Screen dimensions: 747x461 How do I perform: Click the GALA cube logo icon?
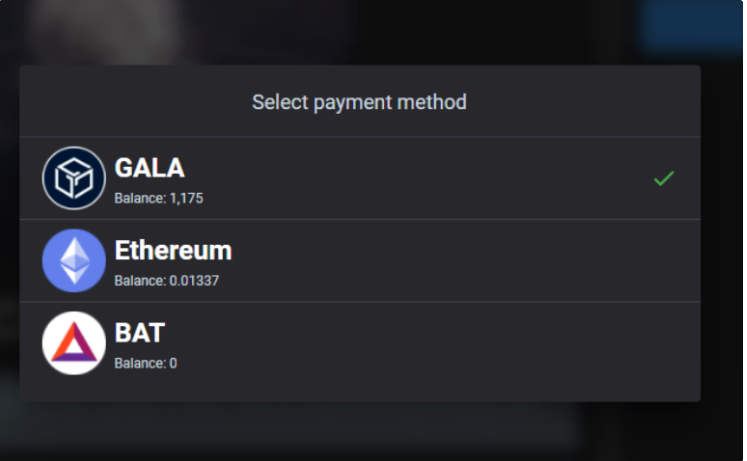pos(74,178)
